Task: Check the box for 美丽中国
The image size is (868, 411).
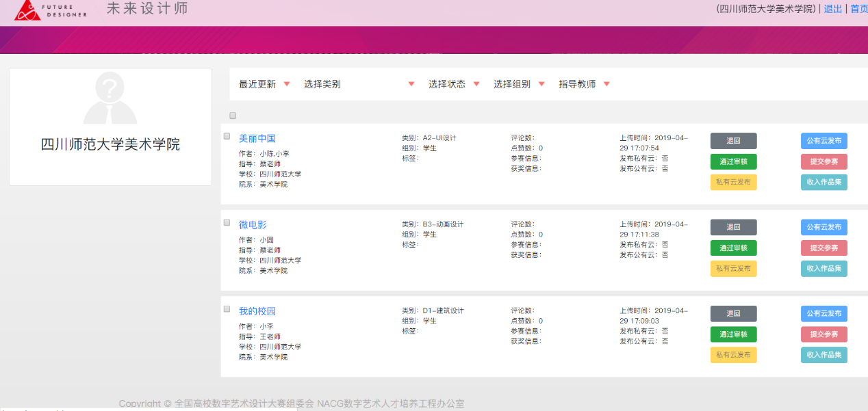Action: point(227,136)
